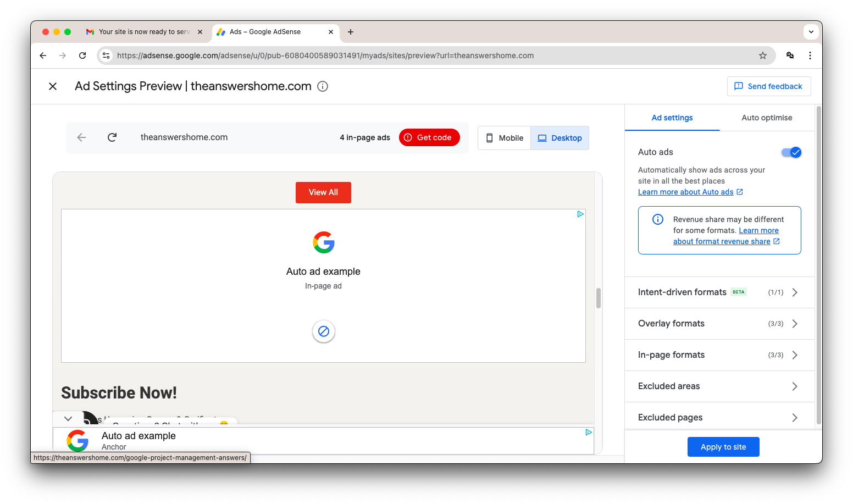
Task: Click the Apply to site button
Action: 723,447
